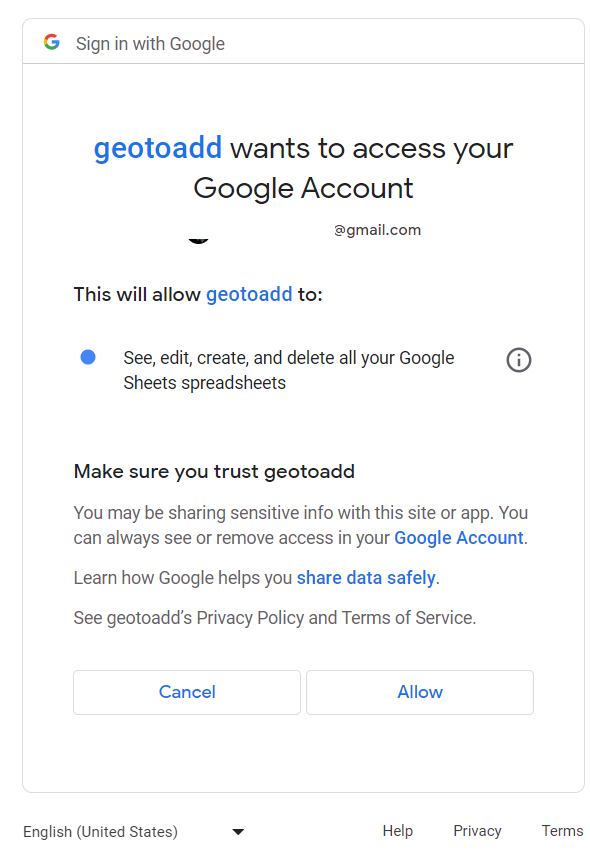The width and height of the screenshot is (590, 859).
Task: Click the "Sign in with Google" header text
Action: pyautogui.click(x=150, y=44)
